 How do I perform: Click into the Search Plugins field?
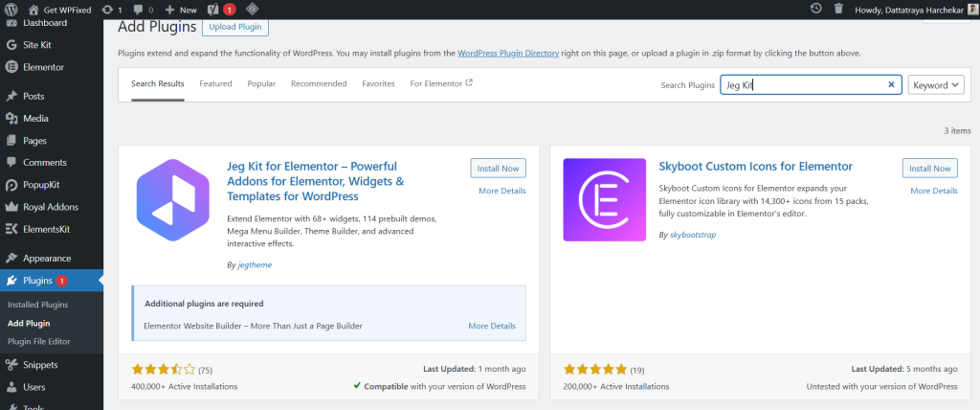click(x=804, y=85)
